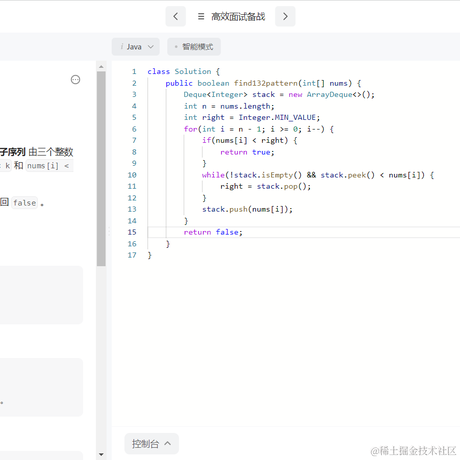Viewport: 460px width, 460px height.
Task: Click line number 1 in the gutter
Action: coord(134,72)
